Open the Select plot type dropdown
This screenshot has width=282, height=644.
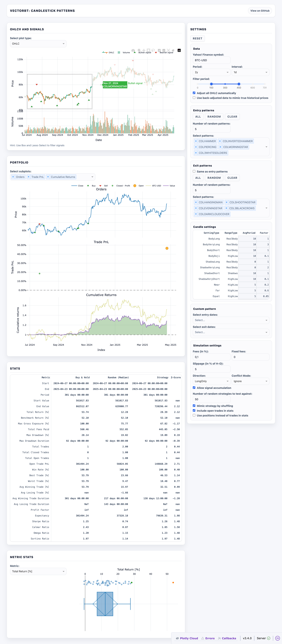point(38,44)
